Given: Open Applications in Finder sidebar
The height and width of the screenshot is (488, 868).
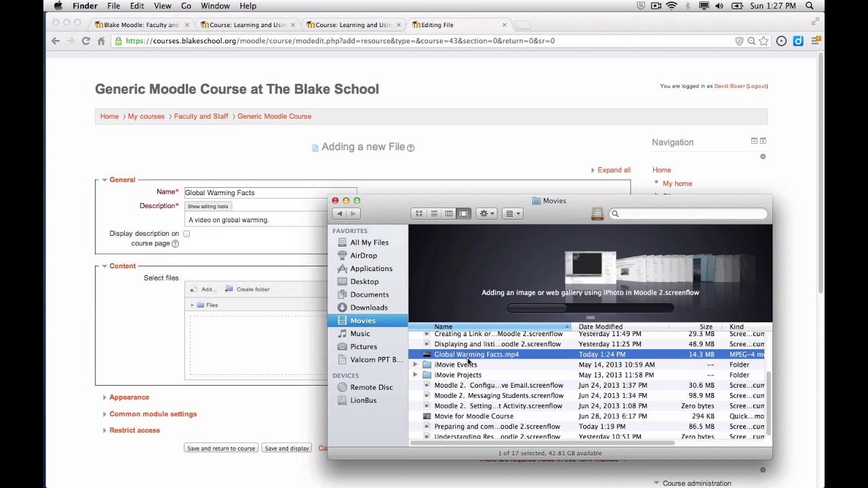Looking at the screenshot, I should (x=371, y=268).
